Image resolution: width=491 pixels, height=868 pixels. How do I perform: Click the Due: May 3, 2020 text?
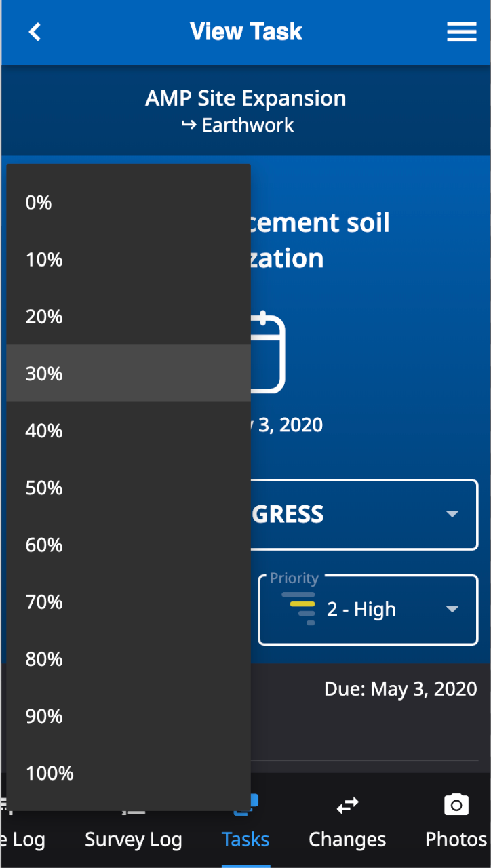pyautogui.click(x=401, y=689)
